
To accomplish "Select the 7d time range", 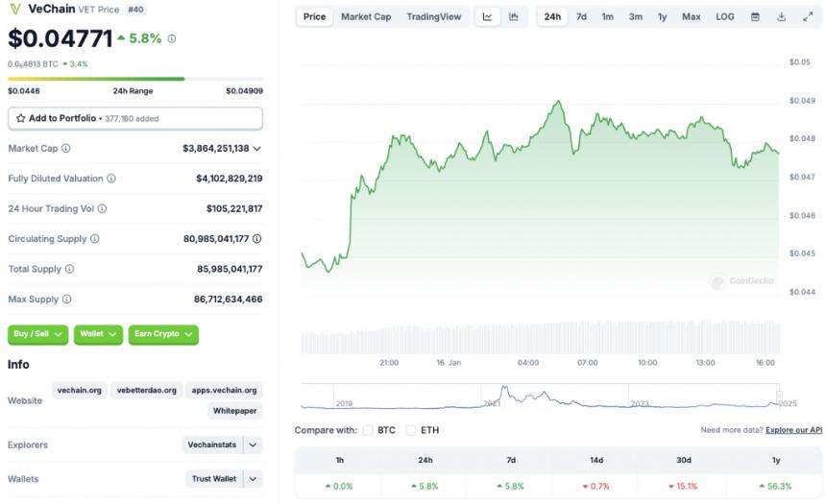I will 582,17.
